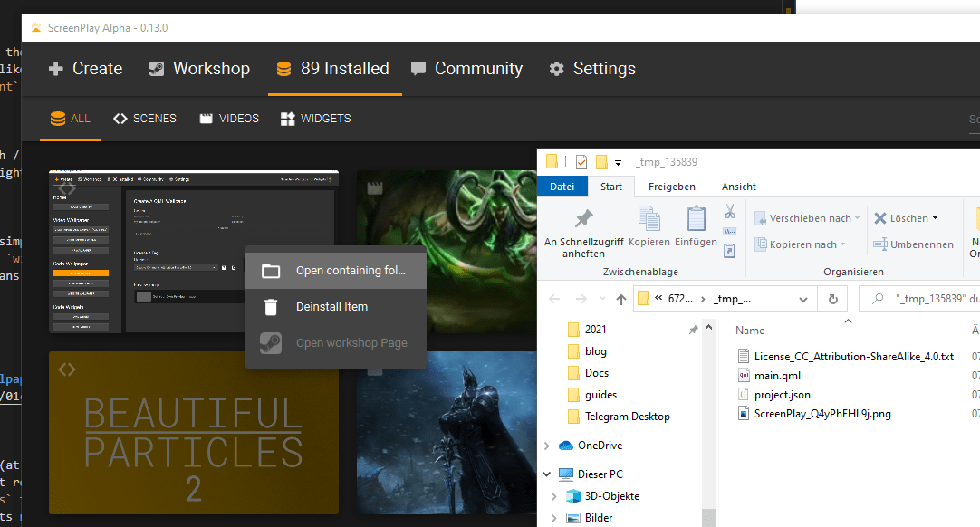980x527 pixels.
Task: Click the Einfügen clipboard paste icon
Action: click(x=695, y=217)
